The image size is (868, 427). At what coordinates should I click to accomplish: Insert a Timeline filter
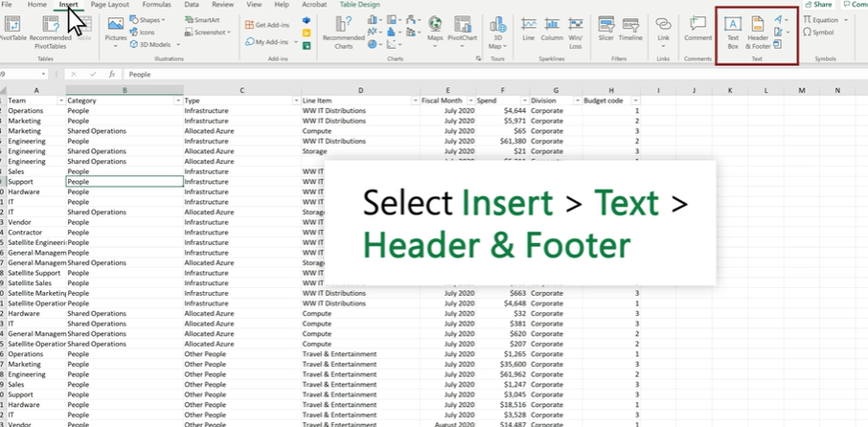(630, 30)
